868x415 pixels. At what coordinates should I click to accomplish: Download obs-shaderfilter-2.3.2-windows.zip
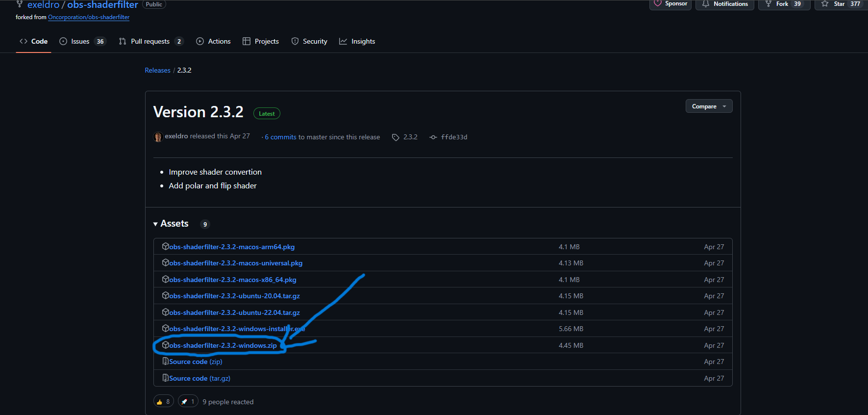point(223,345)
